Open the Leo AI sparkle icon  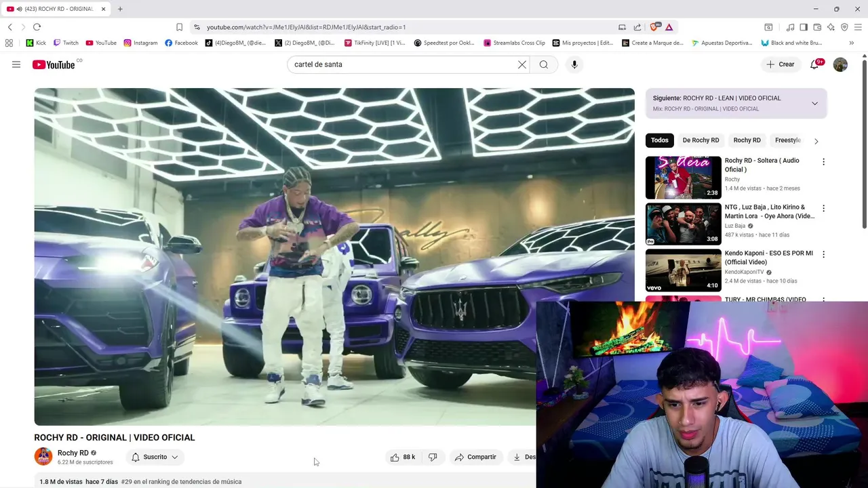tap(831, 27)
